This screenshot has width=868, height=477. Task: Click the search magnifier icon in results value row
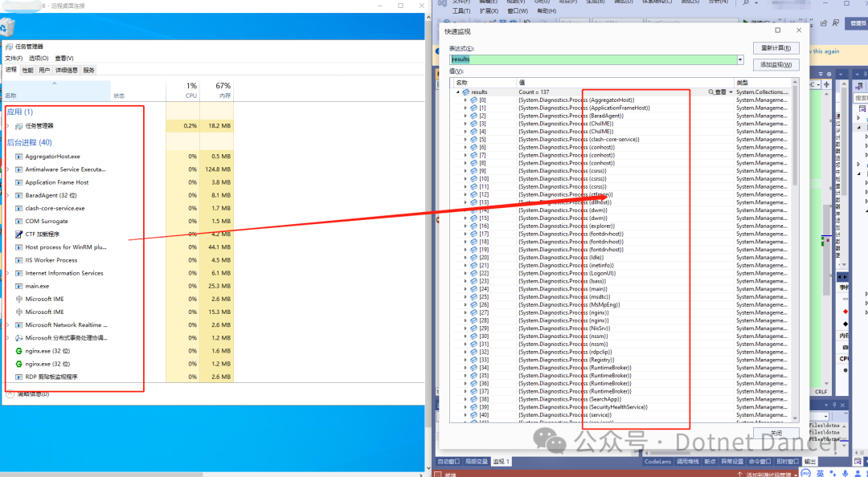point(711,91)
